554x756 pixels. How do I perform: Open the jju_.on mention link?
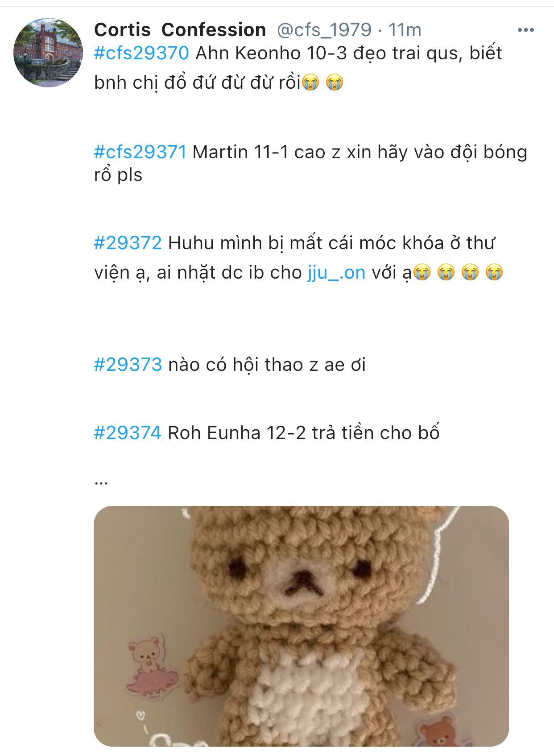click(337, 272)
